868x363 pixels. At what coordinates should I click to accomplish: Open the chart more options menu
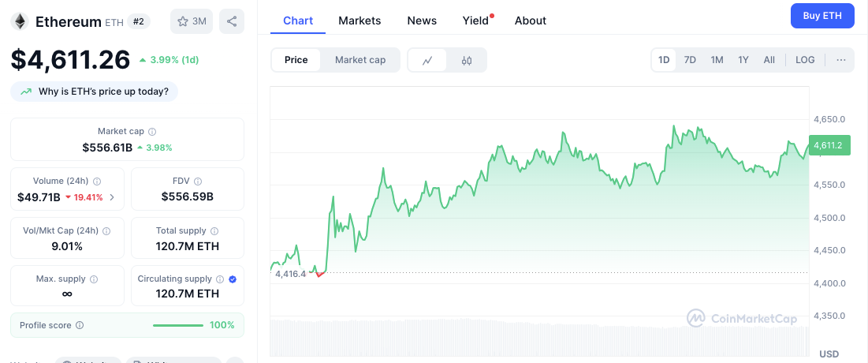[841, 60]
